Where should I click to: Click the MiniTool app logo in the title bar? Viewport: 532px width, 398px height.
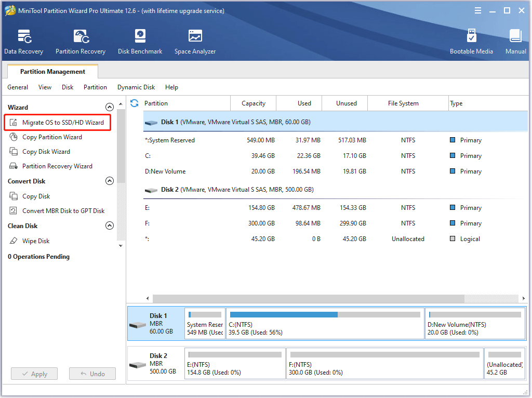pyautogui.click(x=10, y=10)
